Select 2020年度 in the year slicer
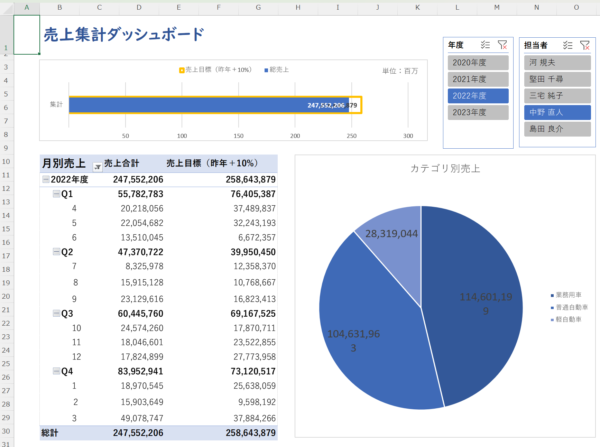The image size is (600, 447). (476, 62)
